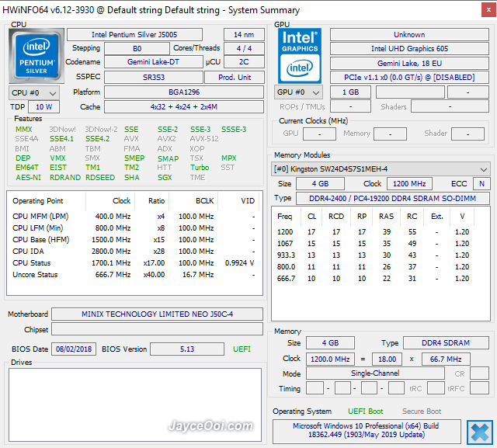Click the 14 nm process field
This screenshot has height=448, width=497.
point(244,34)
